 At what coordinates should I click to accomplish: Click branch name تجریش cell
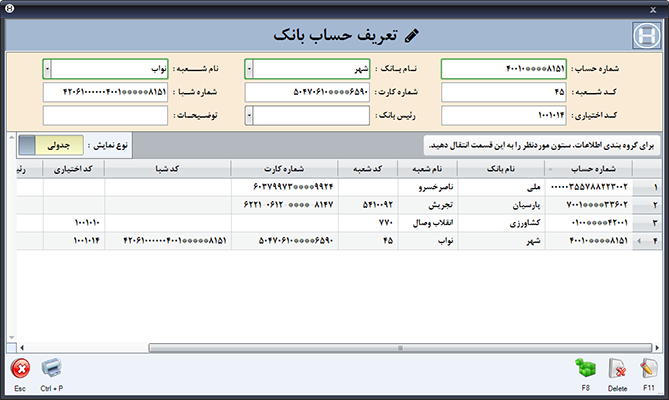click(428, 205)
